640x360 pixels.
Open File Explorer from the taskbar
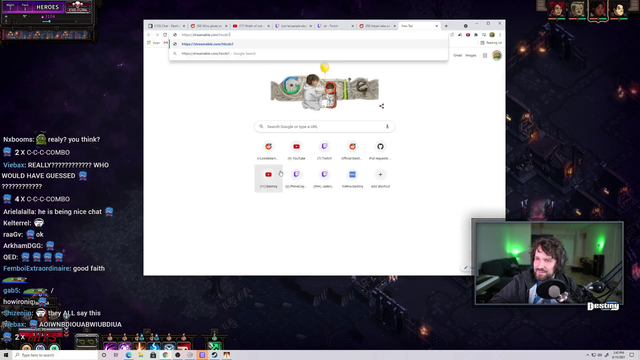click(x=141, y=355)
